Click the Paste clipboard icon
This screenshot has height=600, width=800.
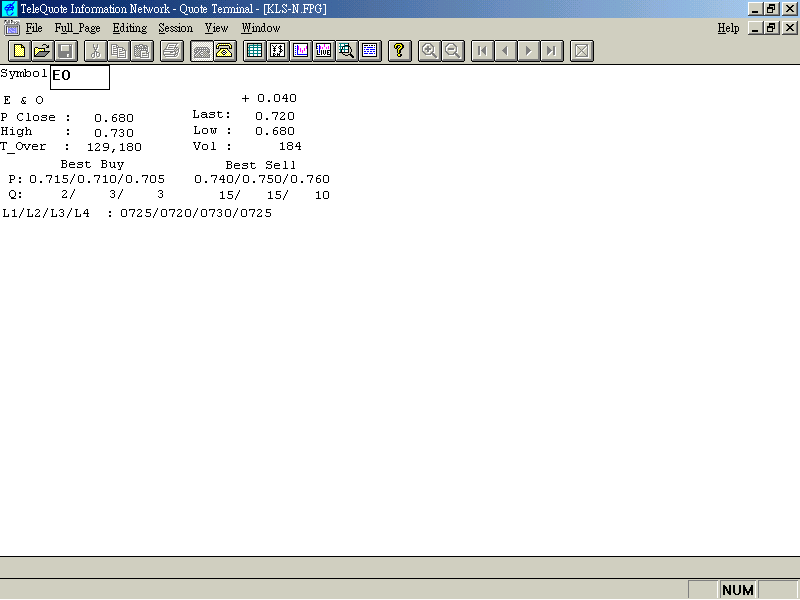tap(141, 51)
